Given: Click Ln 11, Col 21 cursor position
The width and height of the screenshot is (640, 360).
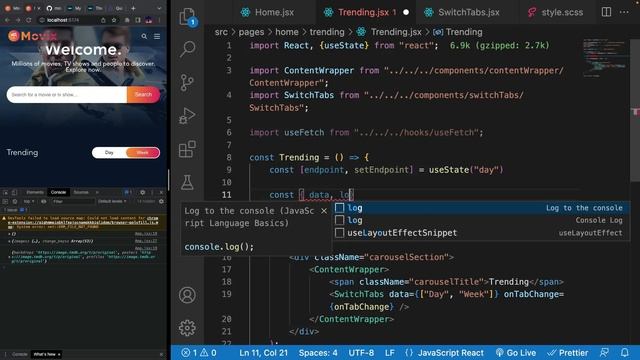Looking at the screenshot, I should [263, 353].
